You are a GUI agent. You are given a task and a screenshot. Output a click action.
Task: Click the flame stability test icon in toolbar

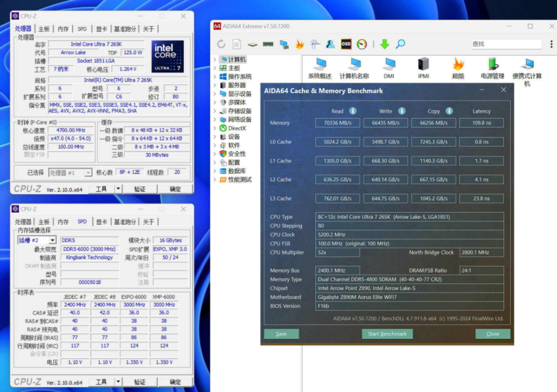[x=299, y=44]
